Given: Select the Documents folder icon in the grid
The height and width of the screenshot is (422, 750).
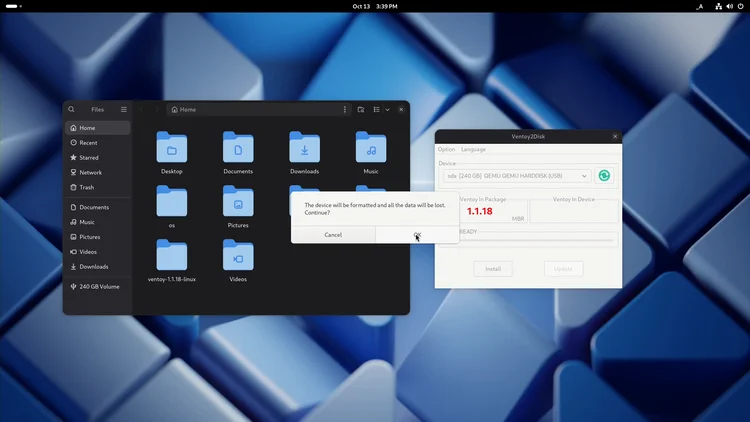Looking at the screenshot, I should coord(238,147).
